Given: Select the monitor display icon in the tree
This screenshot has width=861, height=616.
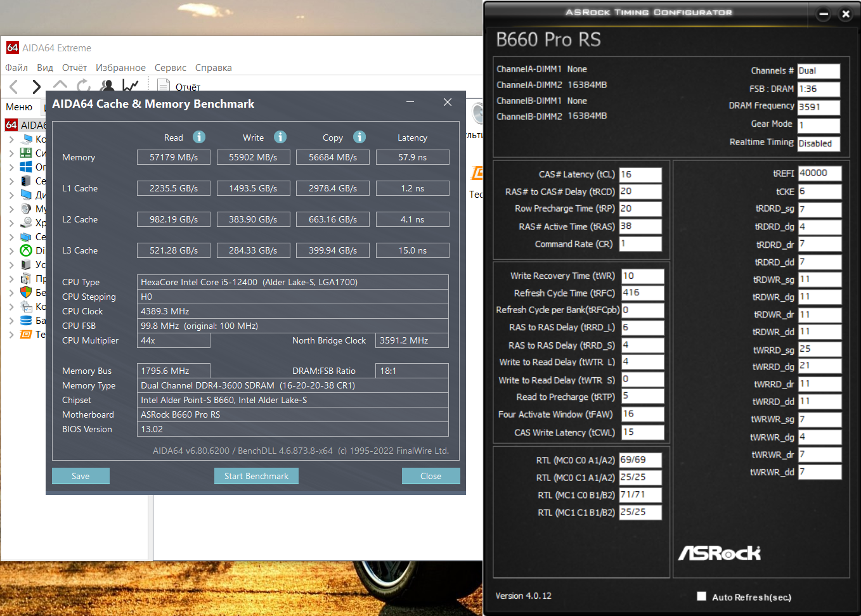Looking at the screenshot, I should (x=26, y=195).
